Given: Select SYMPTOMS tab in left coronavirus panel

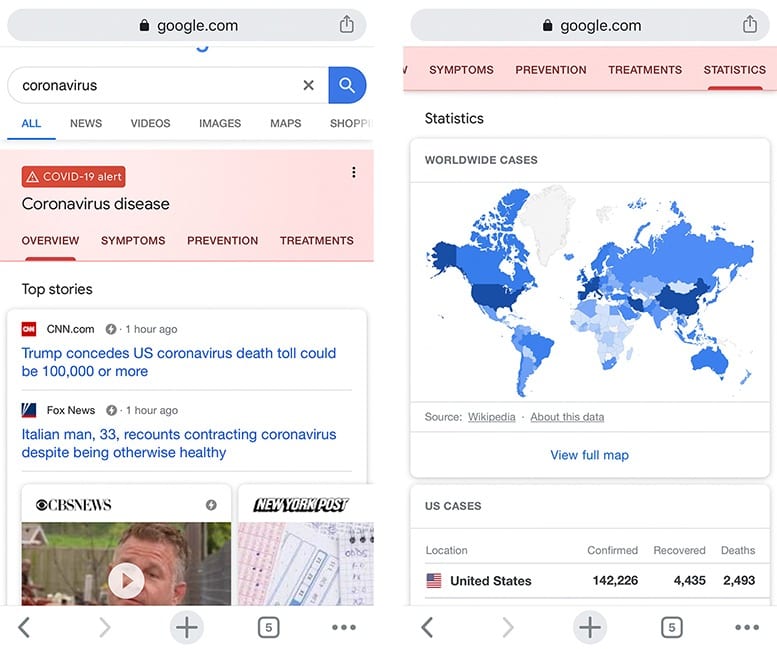Looking at the screenshot, I should pyautogui.click(x=133, y=241).
